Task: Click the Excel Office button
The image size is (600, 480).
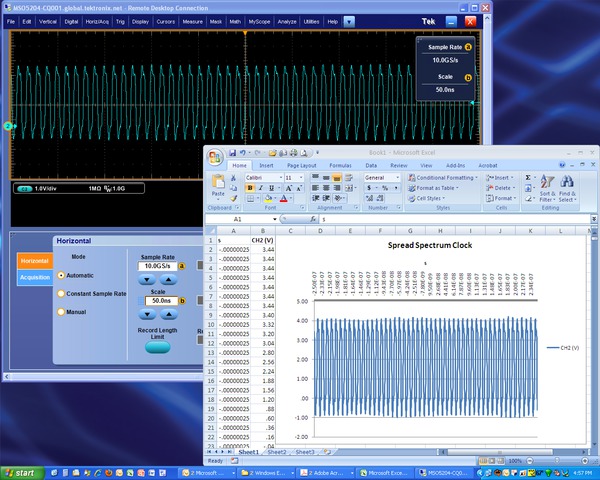Action: (x=214, y=157)
